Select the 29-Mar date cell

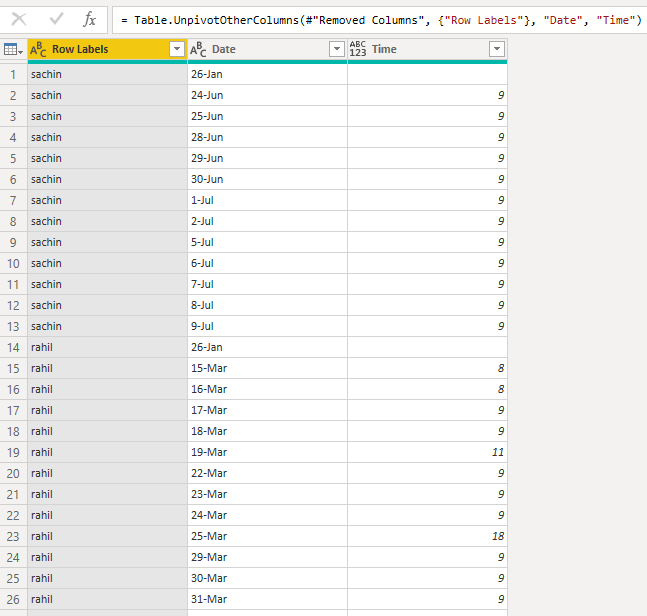pyautogui.click(x=267, y=558)
